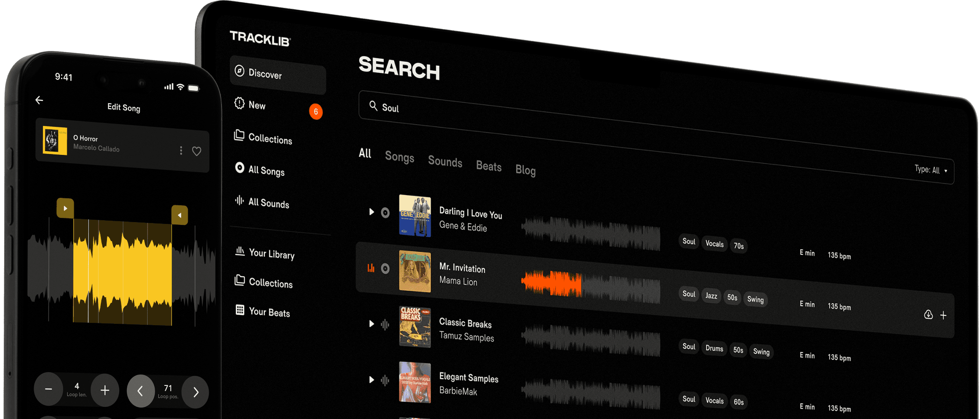Click the orange waveform of Mr. Invitation

(x=551, y=283)
